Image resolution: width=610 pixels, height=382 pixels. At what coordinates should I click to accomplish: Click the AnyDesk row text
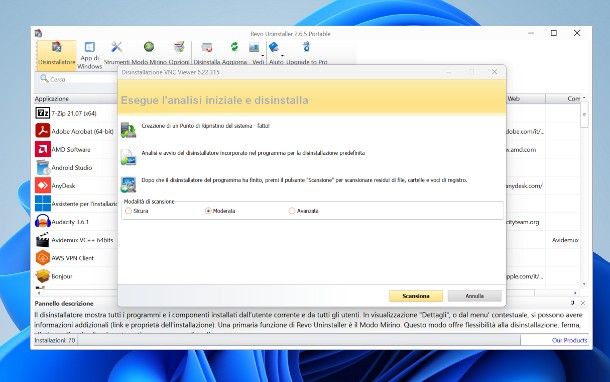click(63, 186)
